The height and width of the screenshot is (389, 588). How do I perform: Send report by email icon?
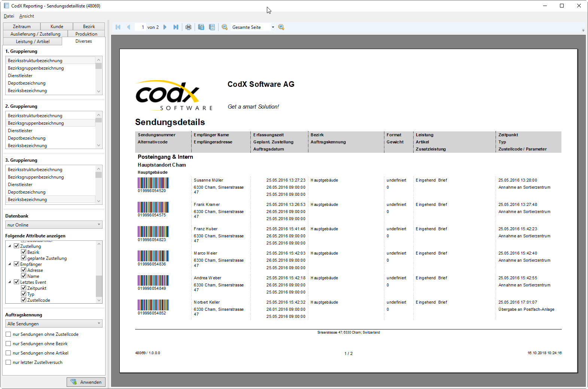coord(212,27)
